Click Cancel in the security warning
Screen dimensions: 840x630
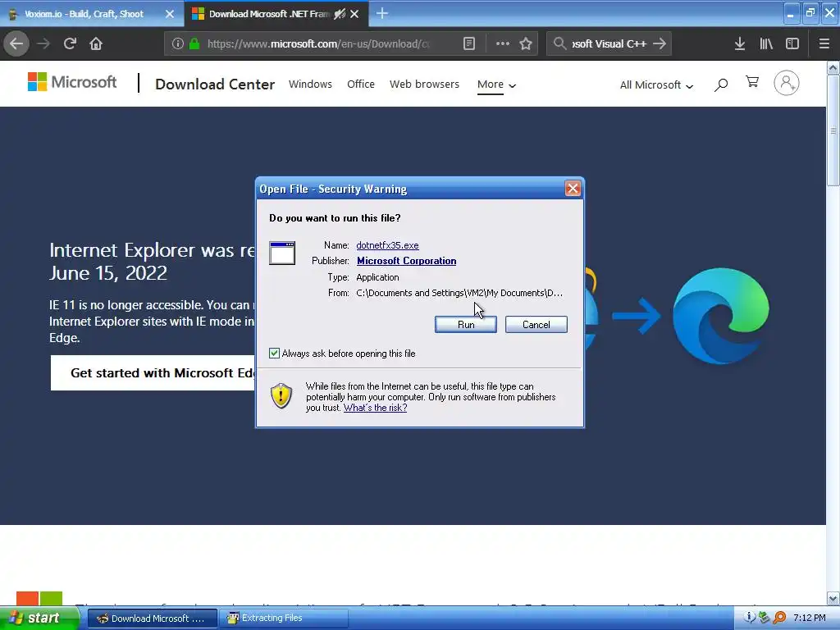click(x=536, y=324)
